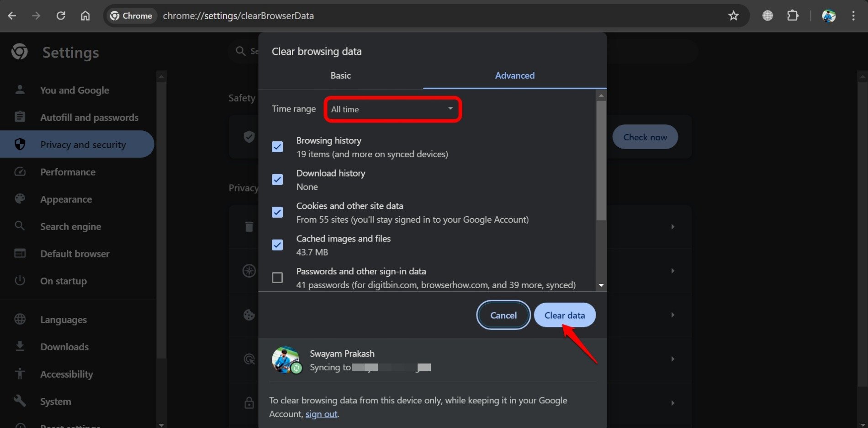Open the Extensions puzzle icon
Image resolution: width=868 pixels, height=428 pixels.
793,16
